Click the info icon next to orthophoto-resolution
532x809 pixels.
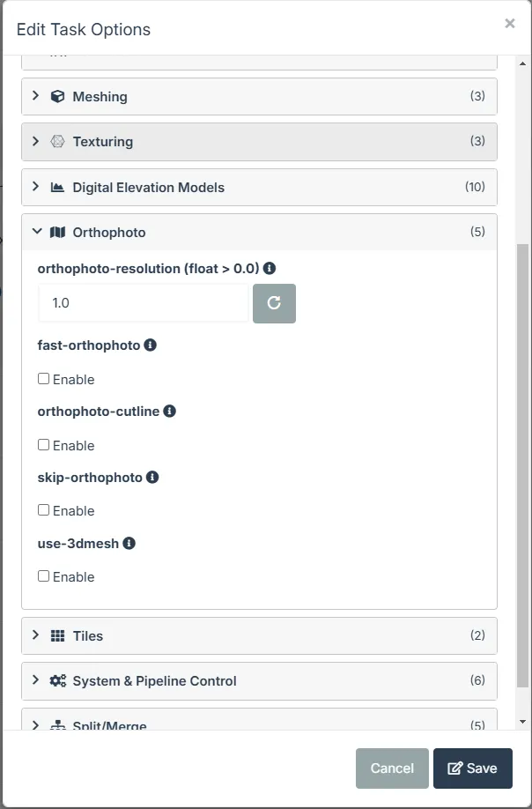pyautogui.click(x=270, y=268)
